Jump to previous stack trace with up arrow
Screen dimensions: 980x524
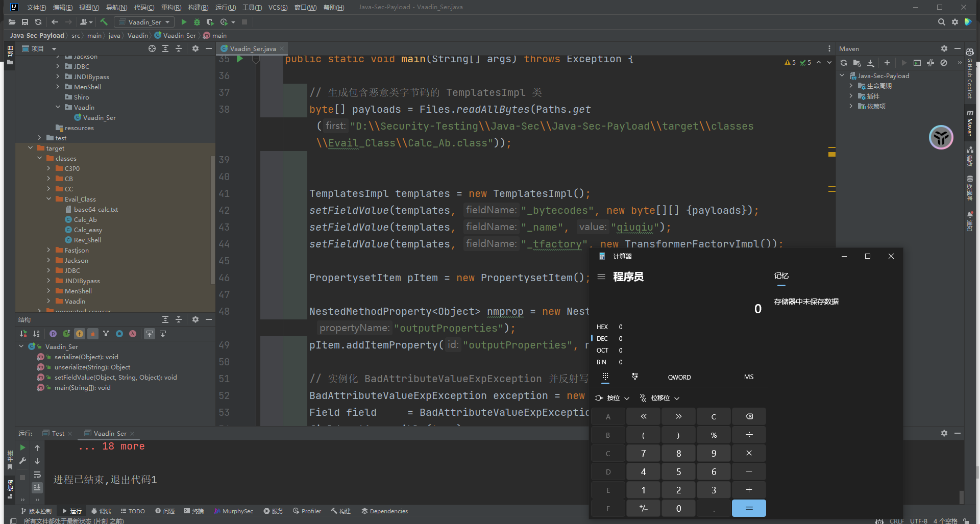[x=37, y=447]
